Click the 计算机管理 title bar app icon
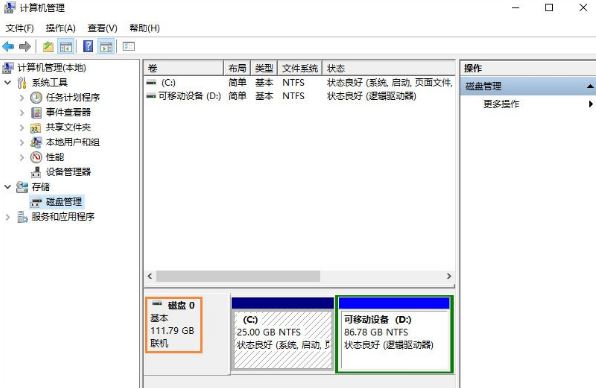The width and height of the screenshot is (596, 388). [x=9, y=8]
